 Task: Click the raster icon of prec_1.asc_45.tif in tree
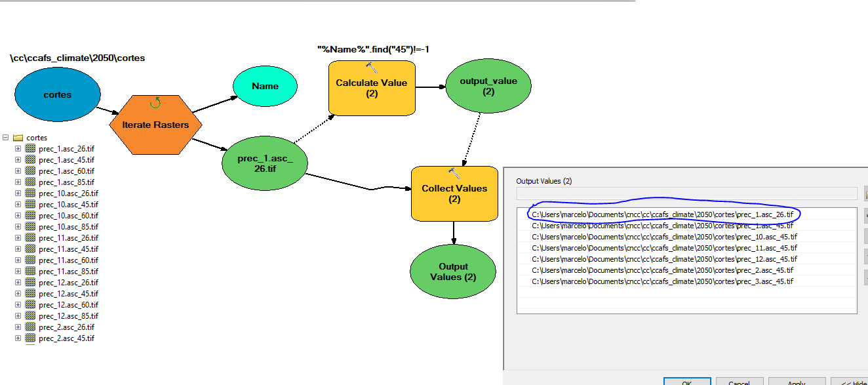tap(30, 160)
